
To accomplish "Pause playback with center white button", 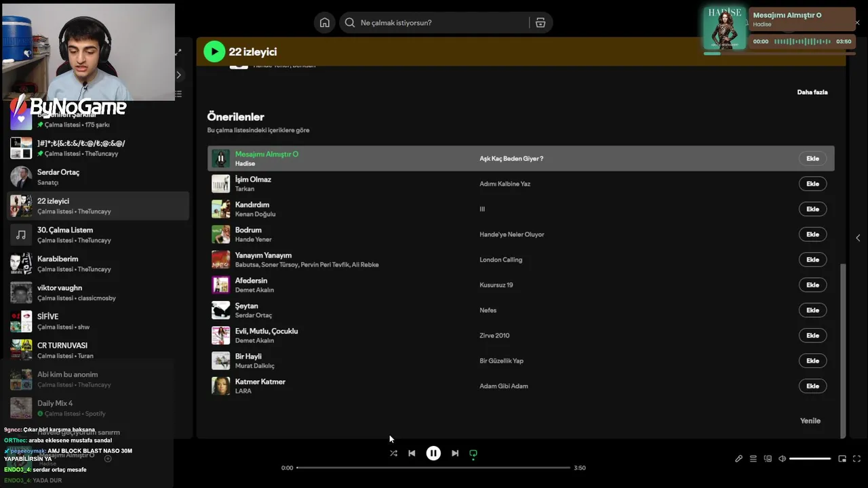I will click(433, 453).
